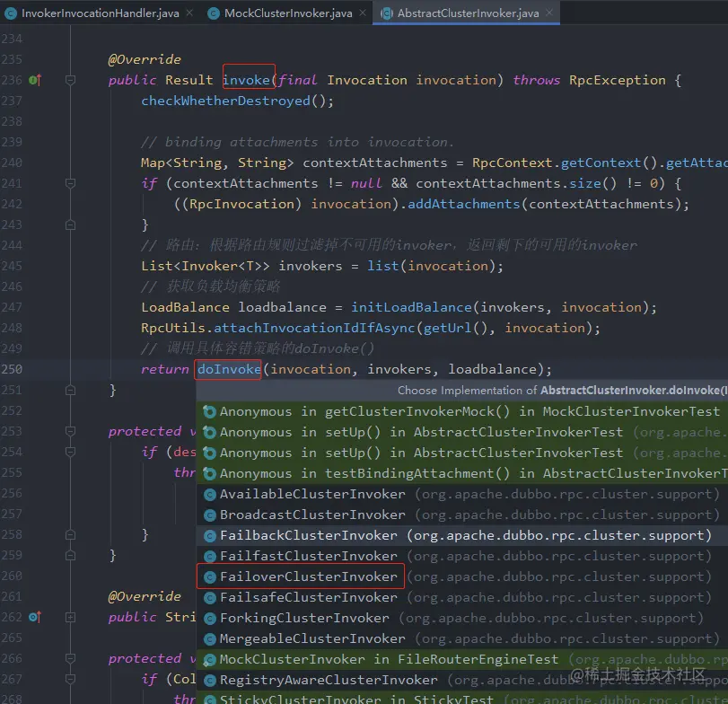Select FailfastClusterInvoker implementation
728x704 pixels.
click(462, 556)
